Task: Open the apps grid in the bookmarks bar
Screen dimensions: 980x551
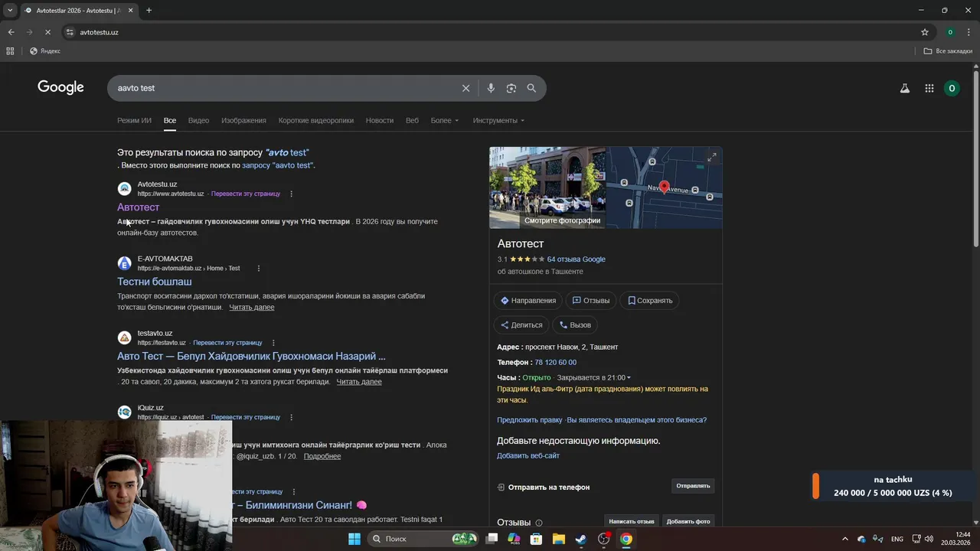Action: 10,51
